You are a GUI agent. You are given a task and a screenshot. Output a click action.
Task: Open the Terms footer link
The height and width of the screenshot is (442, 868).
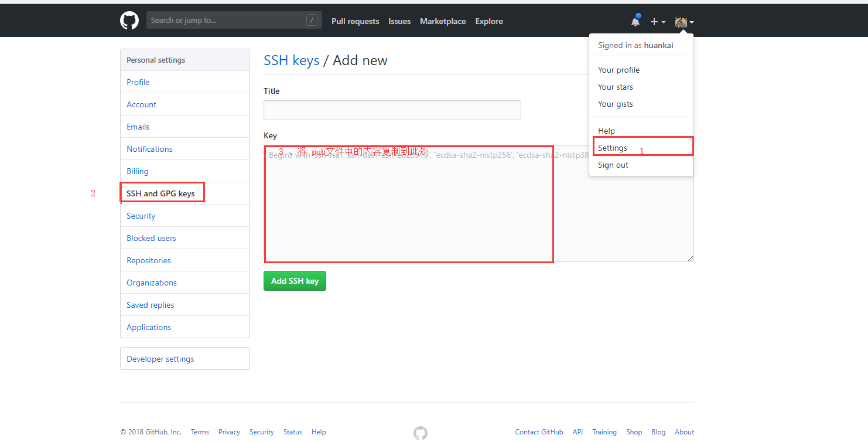[x=200, y=432]
